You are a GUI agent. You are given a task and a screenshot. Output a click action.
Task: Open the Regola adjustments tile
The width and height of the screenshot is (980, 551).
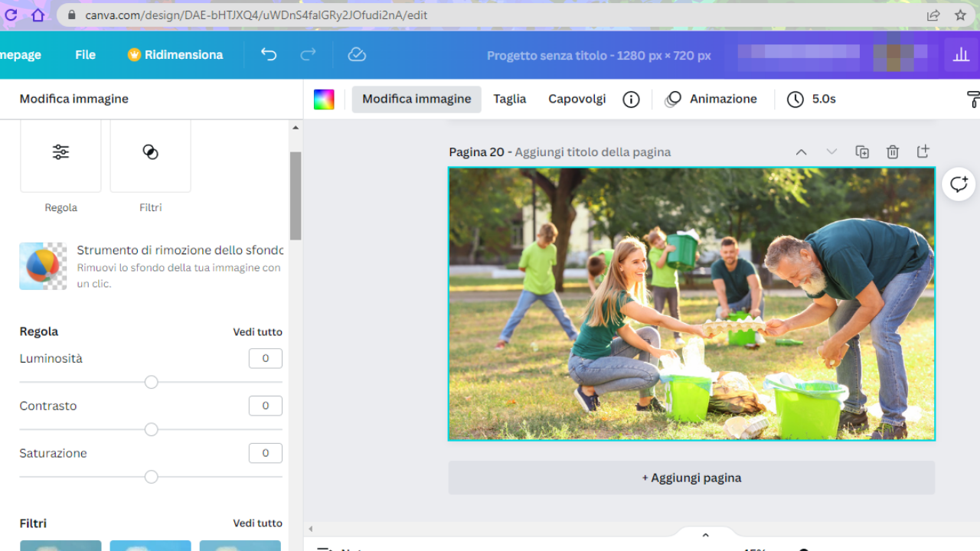[x=60, y=153]
